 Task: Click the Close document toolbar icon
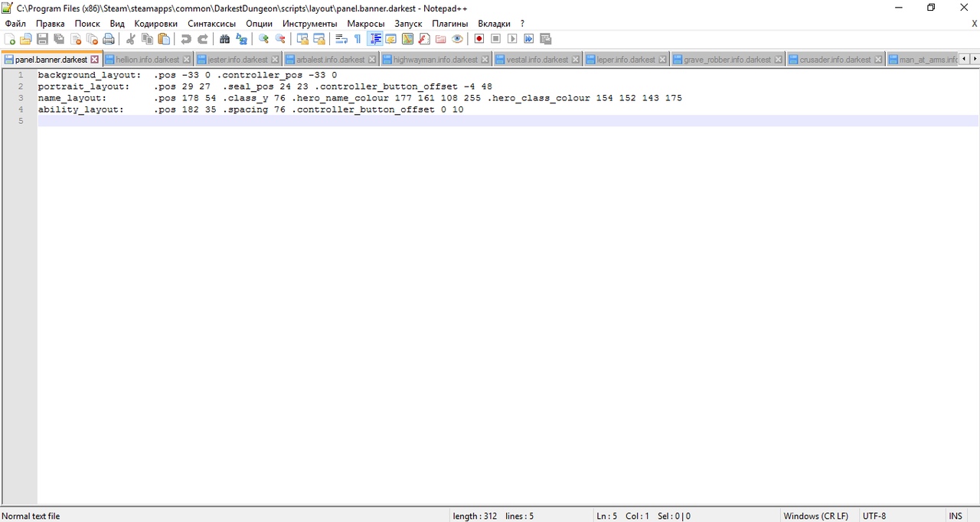click(76, 39)
